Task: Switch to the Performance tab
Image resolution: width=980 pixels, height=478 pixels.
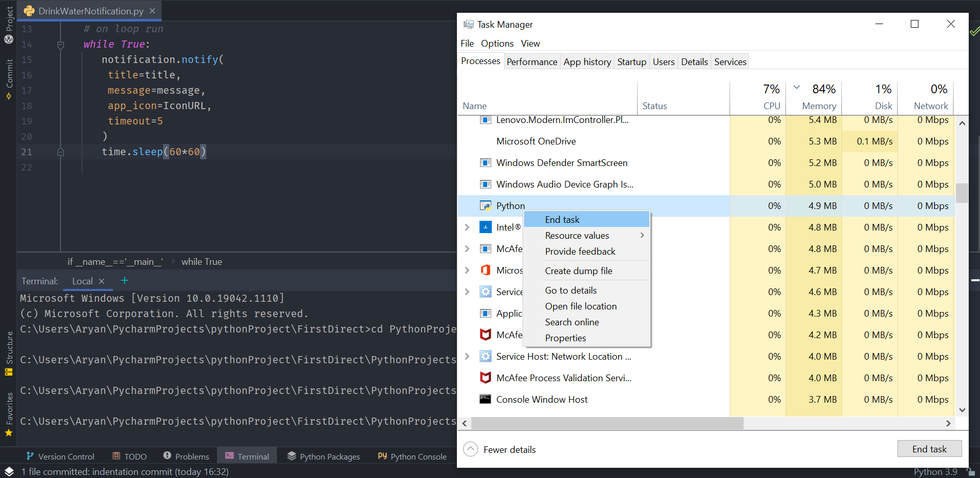Action: [x=532, y=61]
